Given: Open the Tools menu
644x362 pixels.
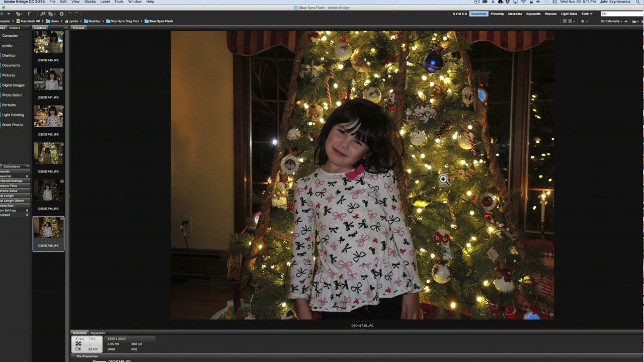Looking at the screenshot, I should click(119, 2).
